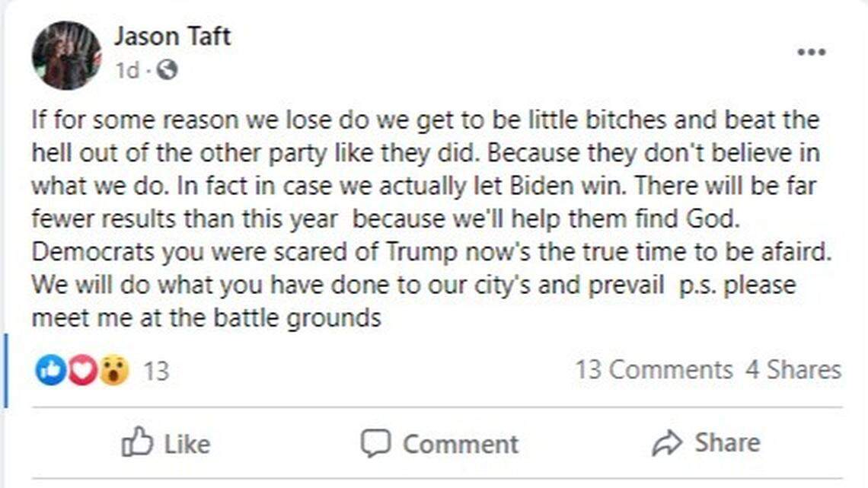Click the Share arrow icon
This screenshot has width=868, height=488.
(x=669, y=442)
